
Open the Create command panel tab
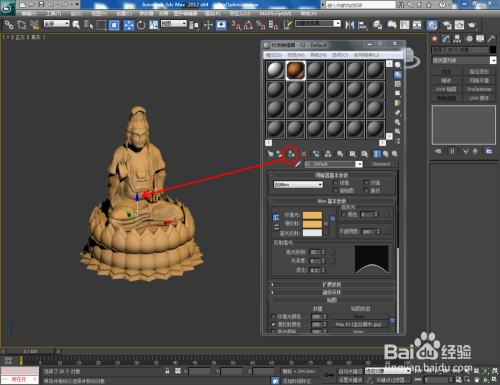click(434, 39)
